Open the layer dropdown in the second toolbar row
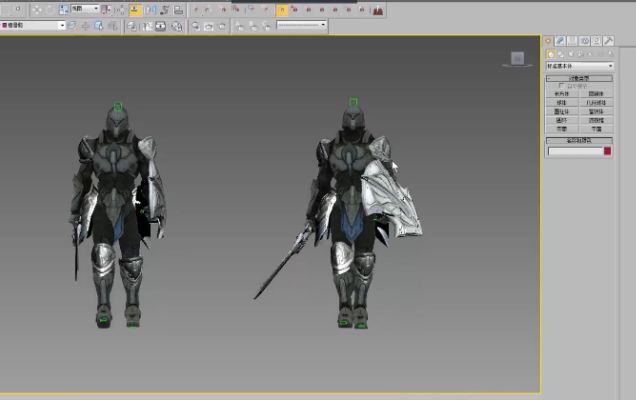The height and width of the screenshot is (400, 636). point(33,26)
